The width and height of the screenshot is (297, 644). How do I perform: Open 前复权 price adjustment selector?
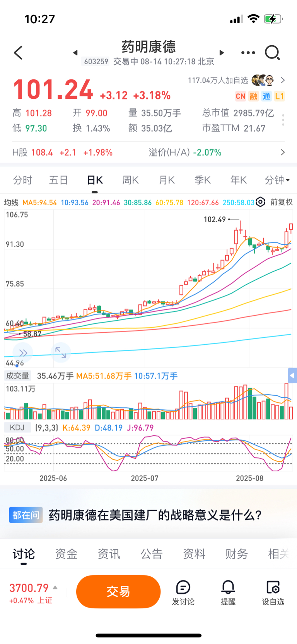(282, 202)
